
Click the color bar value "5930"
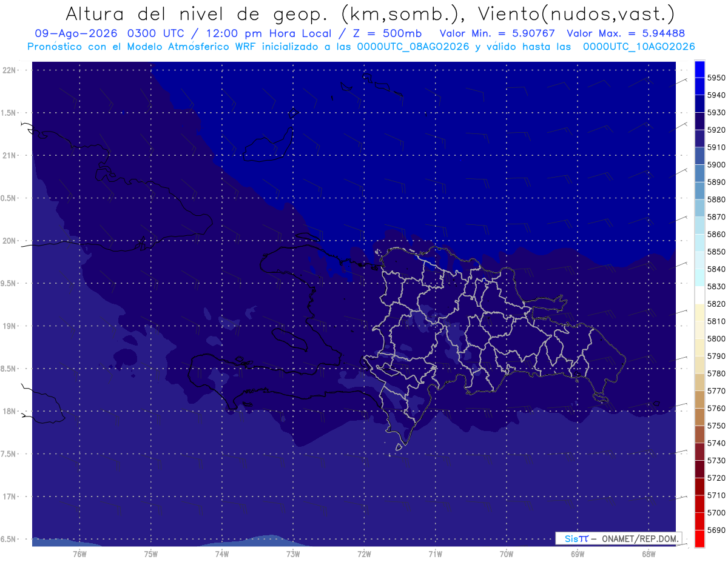(x=716, y=113)
